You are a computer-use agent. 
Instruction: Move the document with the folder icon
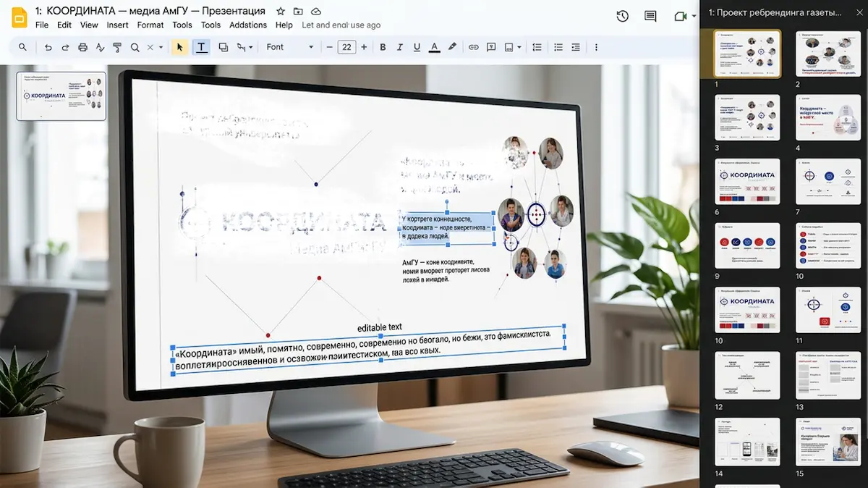pyautogui.click(x=299, y=12)
